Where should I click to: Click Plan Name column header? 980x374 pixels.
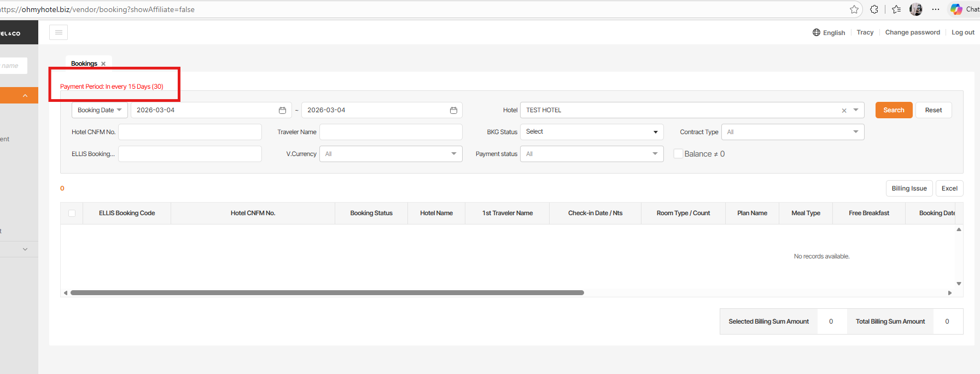(x=752, y=213)
